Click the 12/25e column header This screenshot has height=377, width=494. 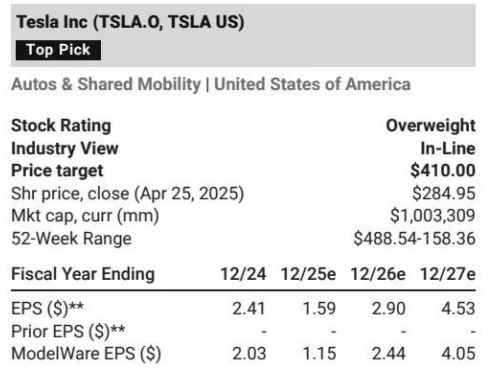pyautogui.click(x=308, y=274)
